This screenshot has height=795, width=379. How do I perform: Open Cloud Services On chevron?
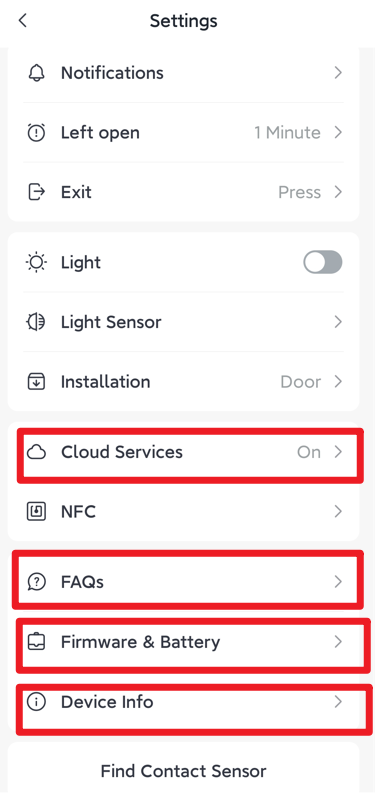(338, 452)
